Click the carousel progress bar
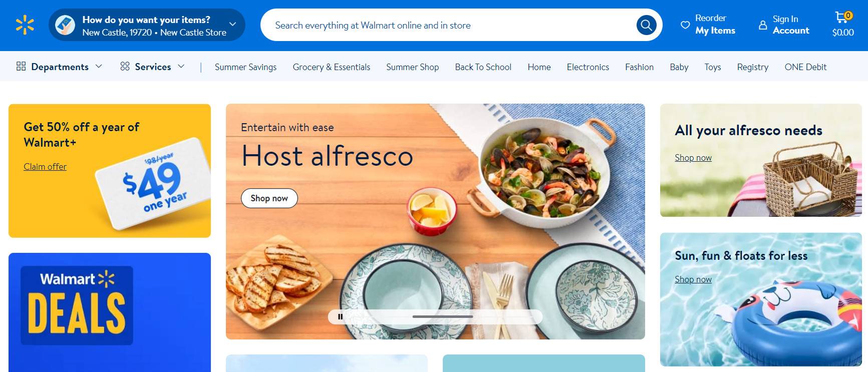The width and height of the screenshot is (868, 372). pos(442,316)
